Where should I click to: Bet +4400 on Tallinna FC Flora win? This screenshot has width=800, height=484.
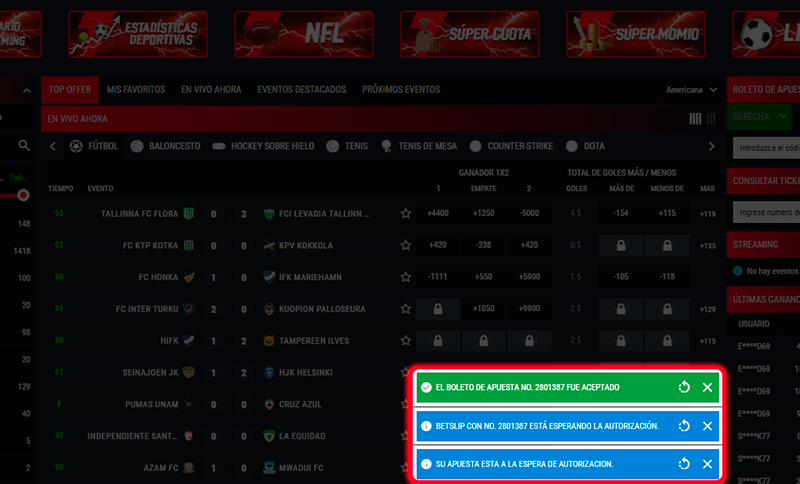coord(438,213)
